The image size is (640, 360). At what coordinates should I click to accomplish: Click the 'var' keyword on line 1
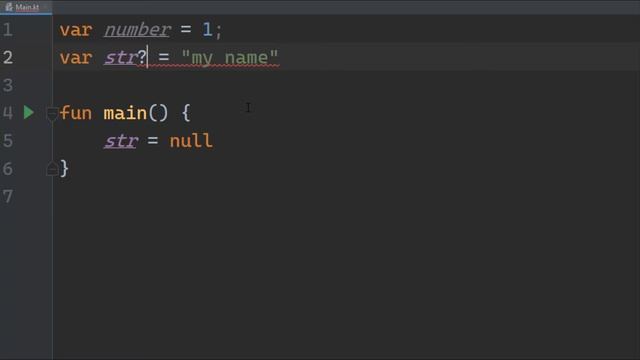[x=76, y=30]
